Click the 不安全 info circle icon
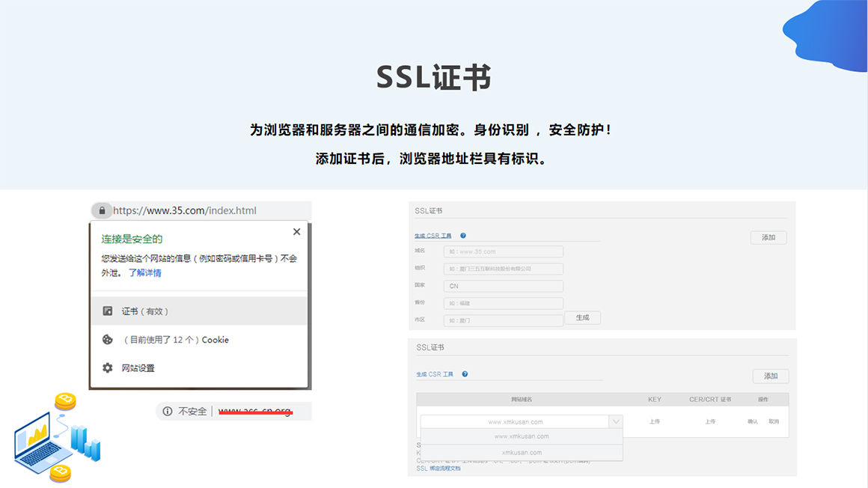Image resolution: width=868 pixels, height=488 pixels. [x=168, y=411]
